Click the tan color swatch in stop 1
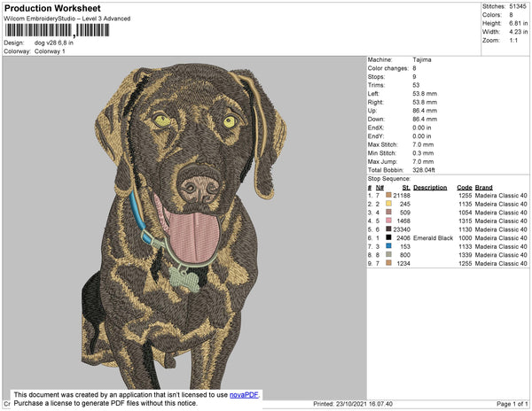The height and width of the screenshot is (411, 532). click(388, 196)
